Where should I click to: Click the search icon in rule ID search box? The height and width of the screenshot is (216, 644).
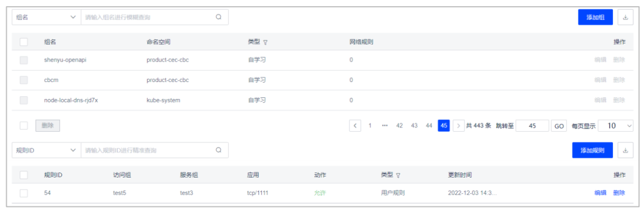pos(218,150)
